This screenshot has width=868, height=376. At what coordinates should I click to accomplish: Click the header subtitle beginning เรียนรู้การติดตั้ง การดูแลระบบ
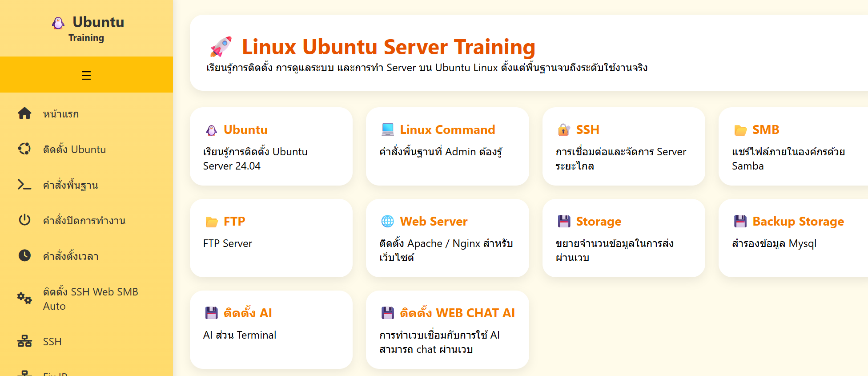coord(427,68)
